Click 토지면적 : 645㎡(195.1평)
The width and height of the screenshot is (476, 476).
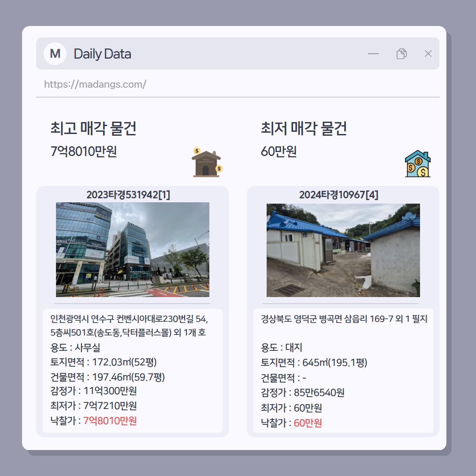[x=314, y=362]
